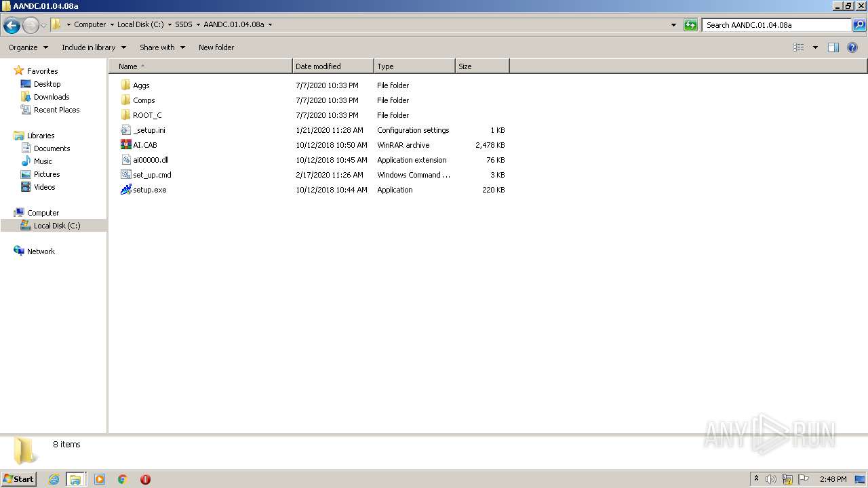Sort by the Name column header
The width and height of the screenshot is (868, 488).
201,66
